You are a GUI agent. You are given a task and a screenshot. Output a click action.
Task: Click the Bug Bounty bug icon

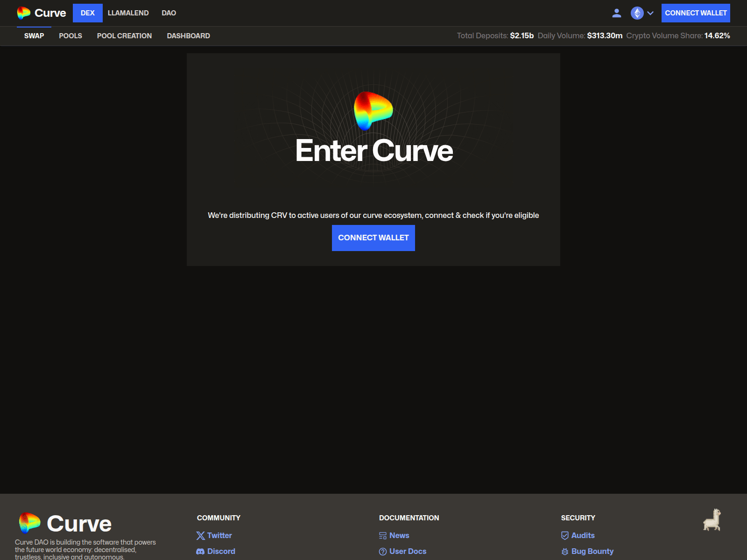point(565,551)
